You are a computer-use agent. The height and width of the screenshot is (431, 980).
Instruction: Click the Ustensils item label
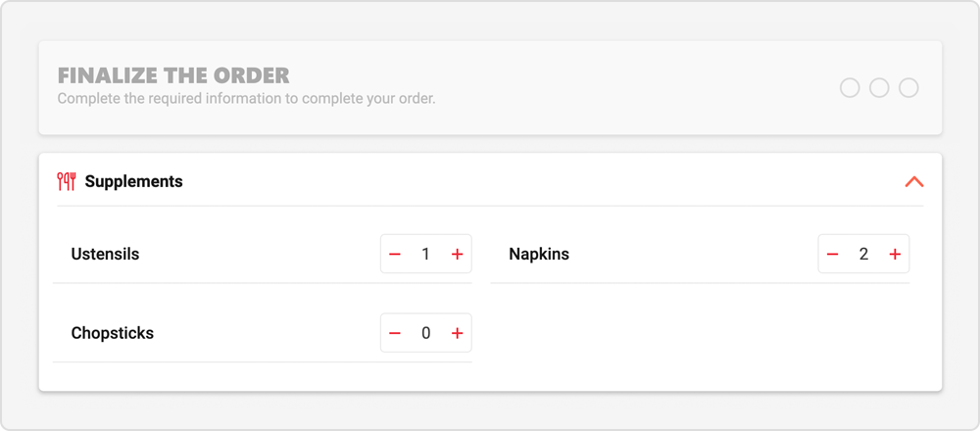(x=105, y=255)
